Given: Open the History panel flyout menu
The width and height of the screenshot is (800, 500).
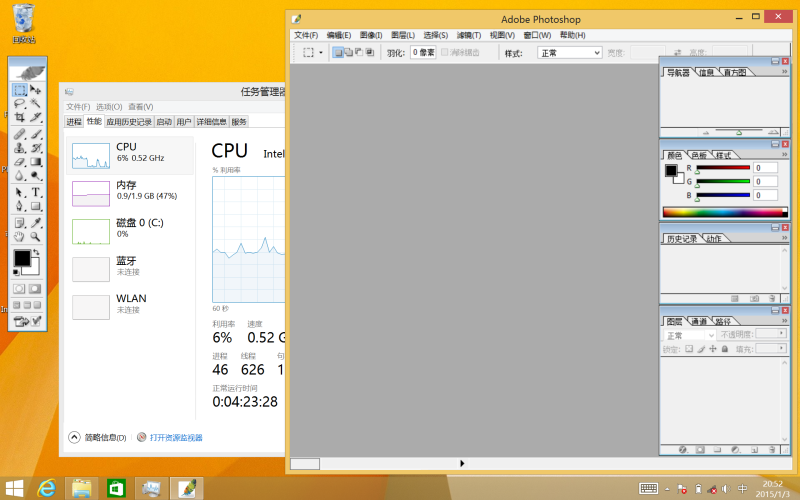Looking at the screenshot, I should pyautogui.click(x=785, y=238).
